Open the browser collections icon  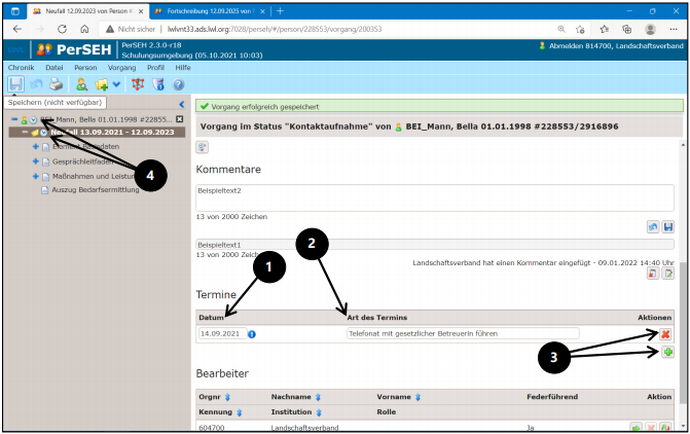point(627,29)
